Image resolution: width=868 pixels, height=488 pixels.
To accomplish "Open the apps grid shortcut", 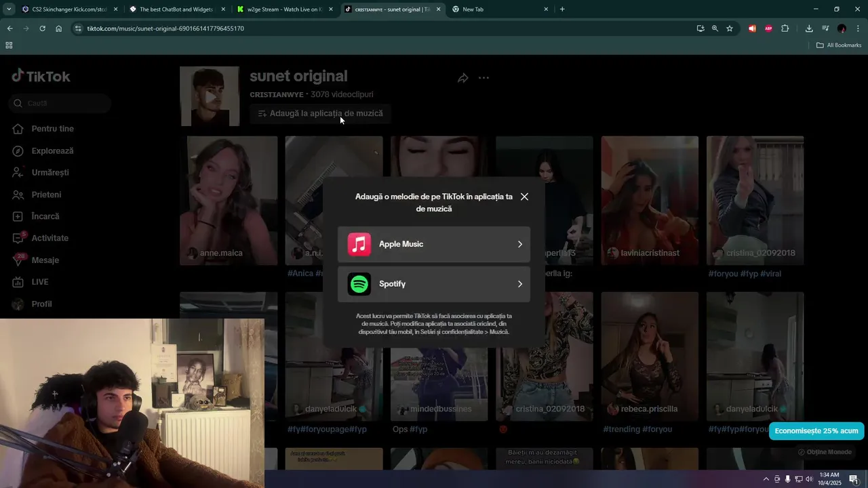I will pyautogui.click(x=9, y=45).
